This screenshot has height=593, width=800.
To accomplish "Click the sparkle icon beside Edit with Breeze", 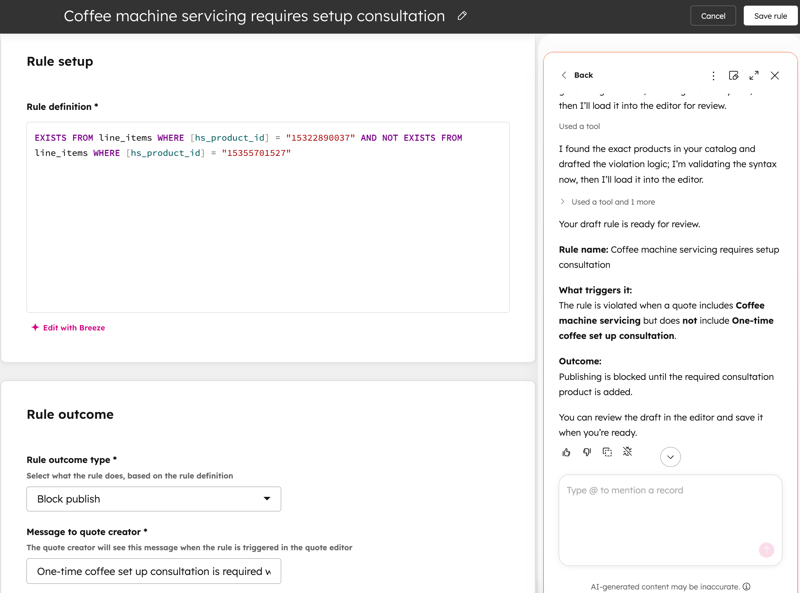I will tap(35, 327).
